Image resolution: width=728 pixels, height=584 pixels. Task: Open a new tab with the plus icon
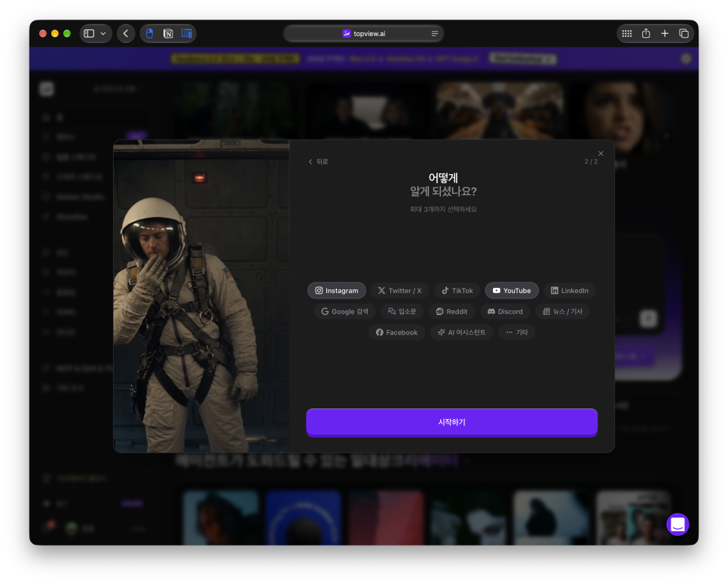click(x=665, y=33)
